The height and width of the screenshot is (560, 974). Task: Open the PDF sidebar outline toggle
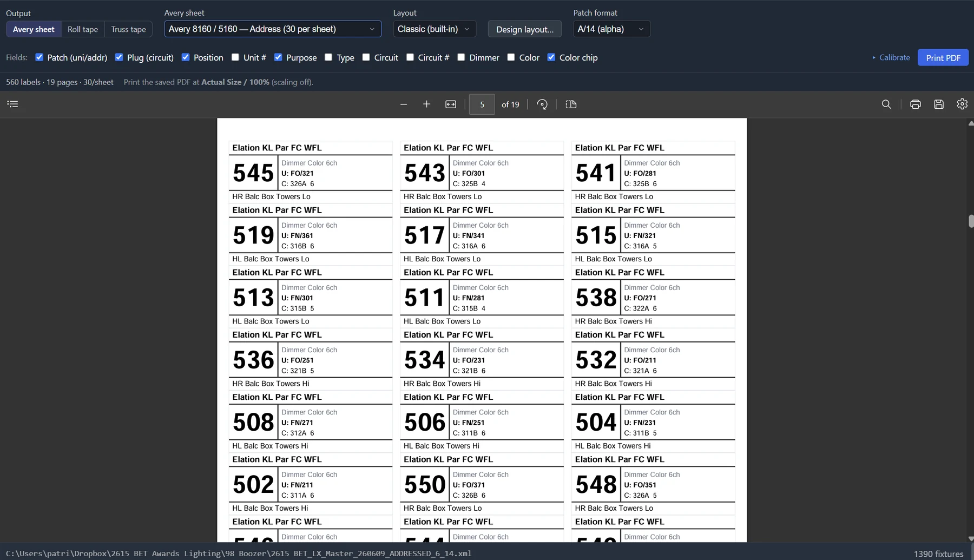click(12, 104)
